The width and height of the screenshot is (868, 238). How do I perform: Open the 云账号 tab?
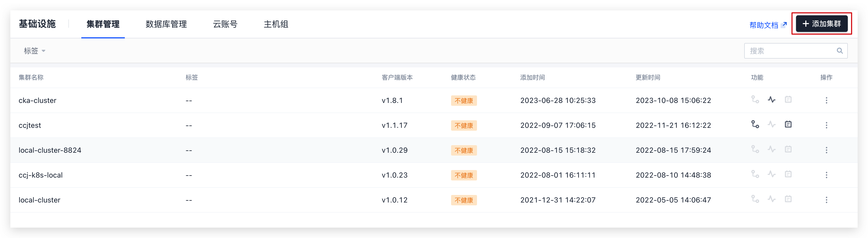225,24
